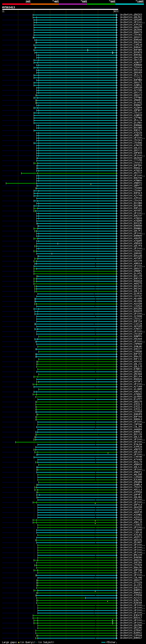The height and width of the screenshot is (644, 146).
Task: Select the UniRef100_A6MZT5 hit
Action: [131, 284]
